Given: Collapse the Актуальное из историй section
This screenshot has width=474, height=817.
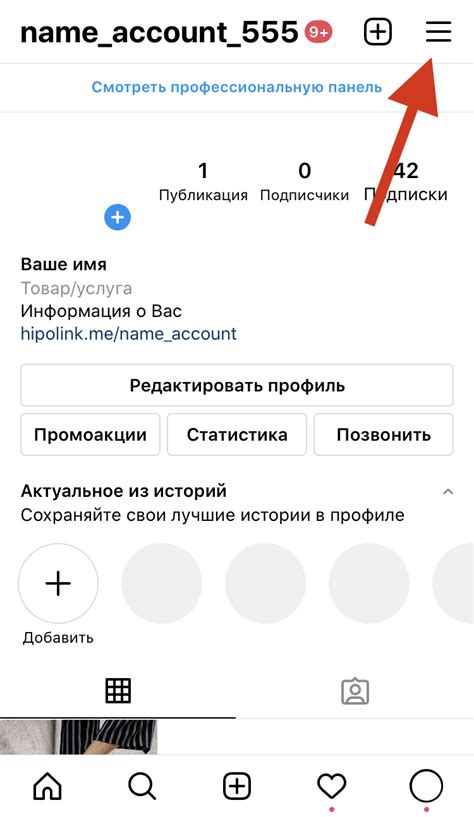Looking at the screenshot, I should tap(448, 491).
